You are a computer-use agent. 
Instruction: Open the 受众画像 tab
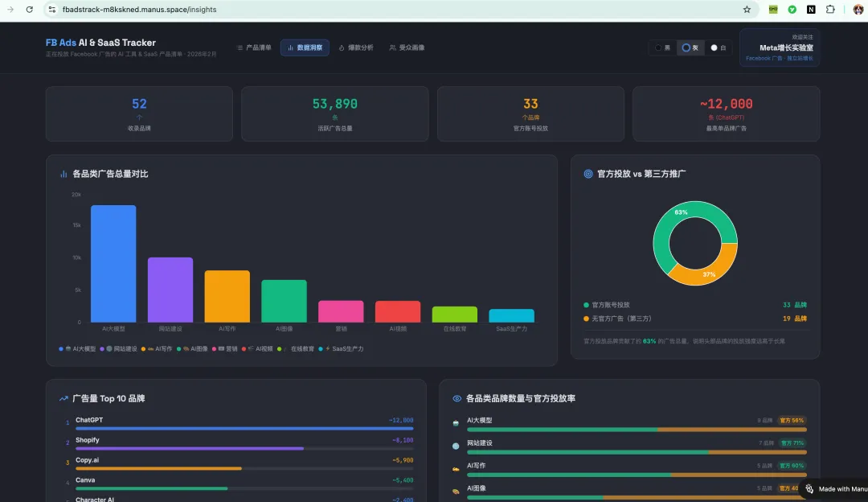[x=407, y=47]
